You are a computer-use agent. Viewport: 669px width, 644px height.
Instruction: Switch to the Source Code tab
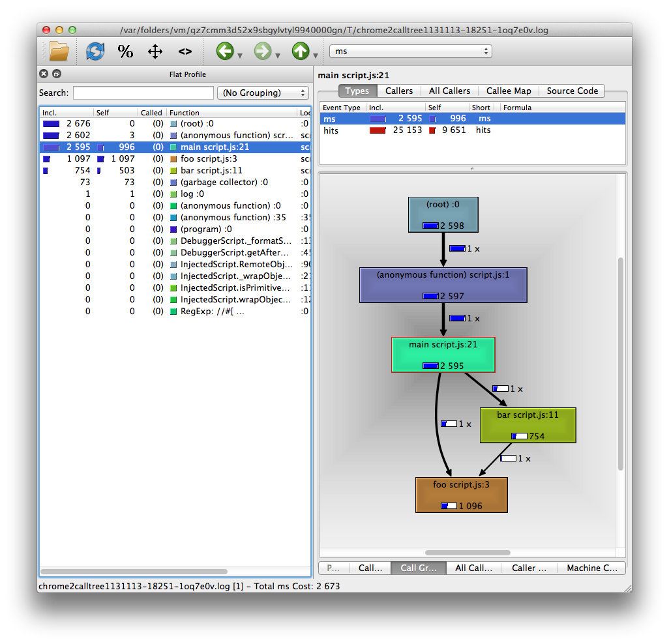(x=572, y=91)
